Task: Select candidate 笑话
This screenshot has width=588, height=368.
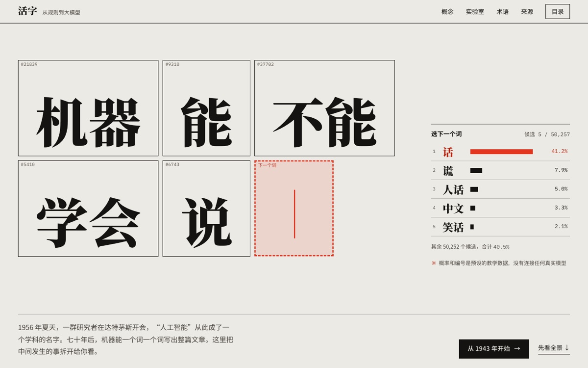Action: coord(500,227)
